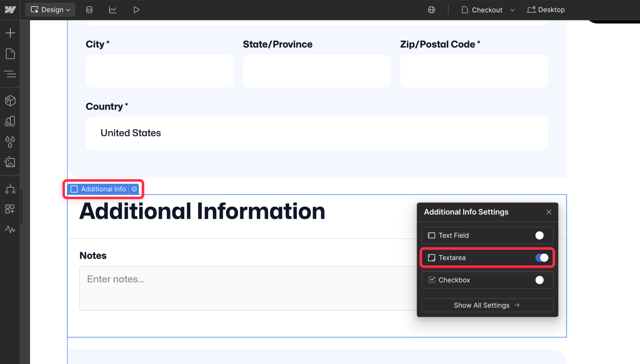The image size is (640, 364).
Task: Click the Zip/Postal Code input field
Action: click(474, 71)
